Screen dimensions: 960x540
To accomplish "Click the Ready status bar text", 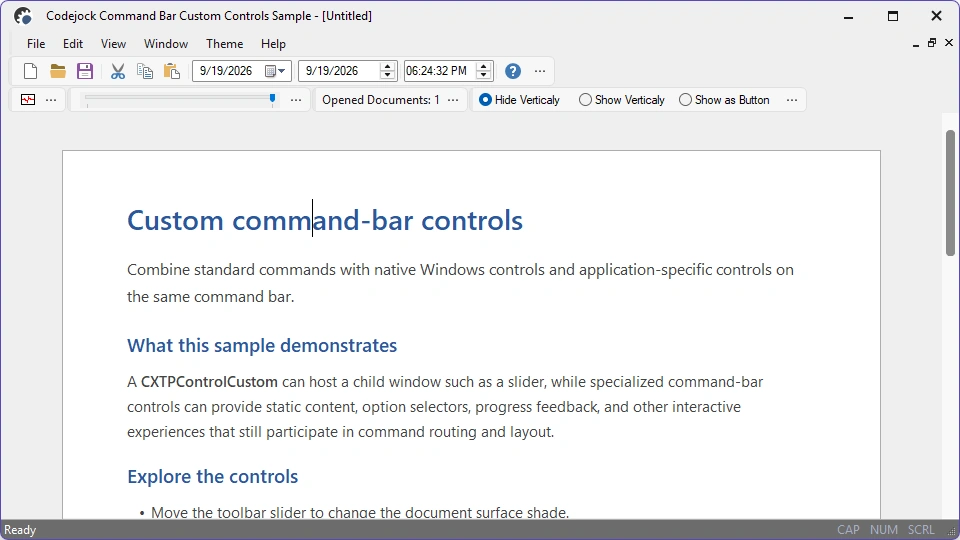I will pos(20,530).
